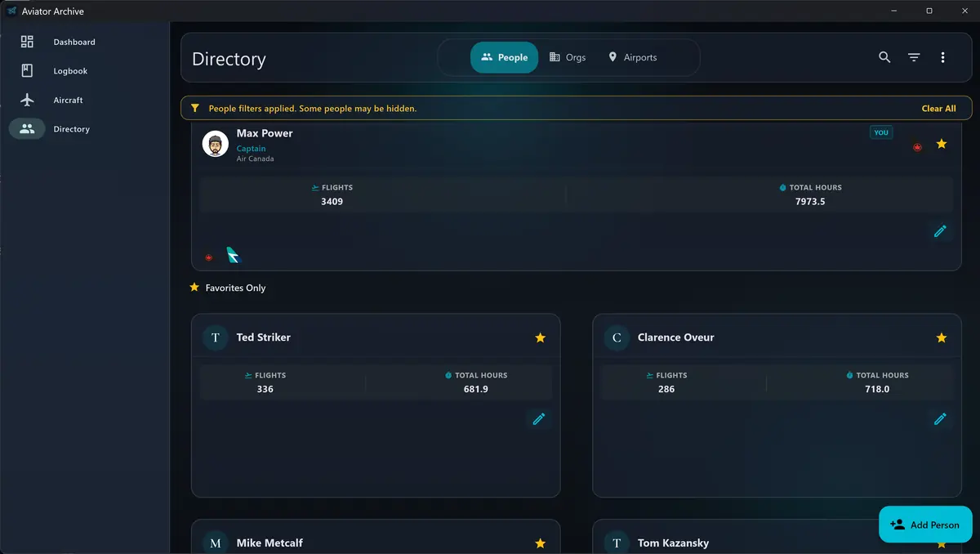This screenshot has height=554, width=980.
Task: Click Clarence Oveur's C avatar
Action: (x=617, y=337)
